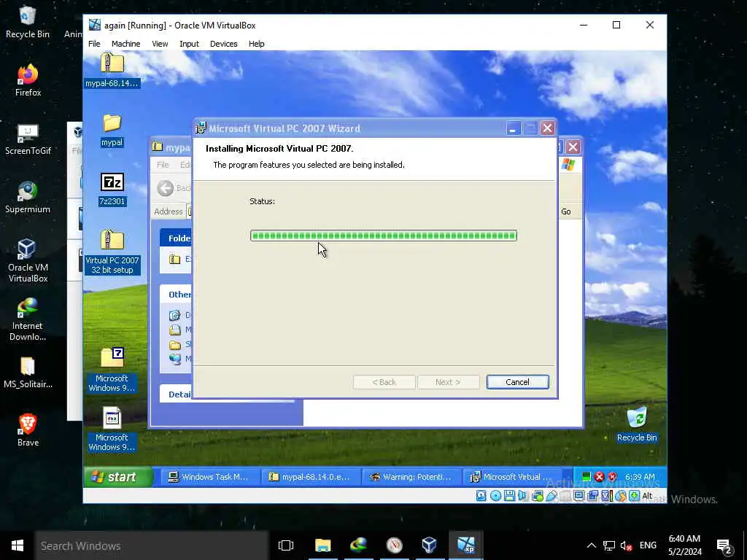Click the VirtualBox recording status icon
The image size is (747, 560).
click(592, 496)
